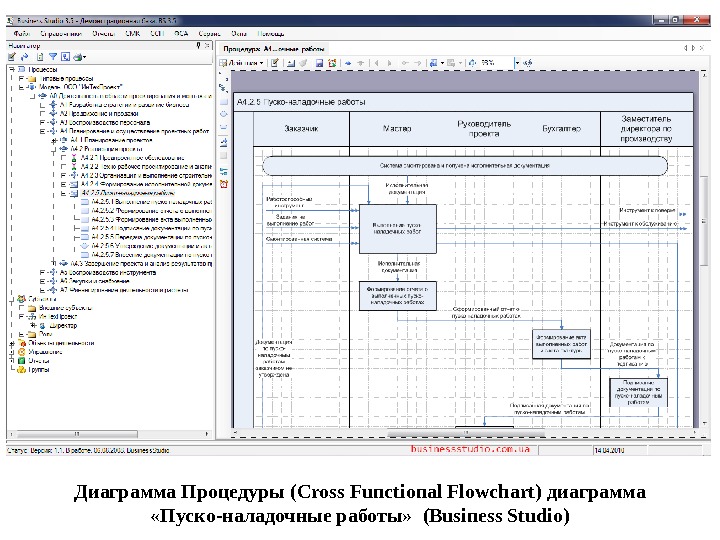Click the icon right of the edit button
The height and width of the screenshot is (540, 720).
291,63
